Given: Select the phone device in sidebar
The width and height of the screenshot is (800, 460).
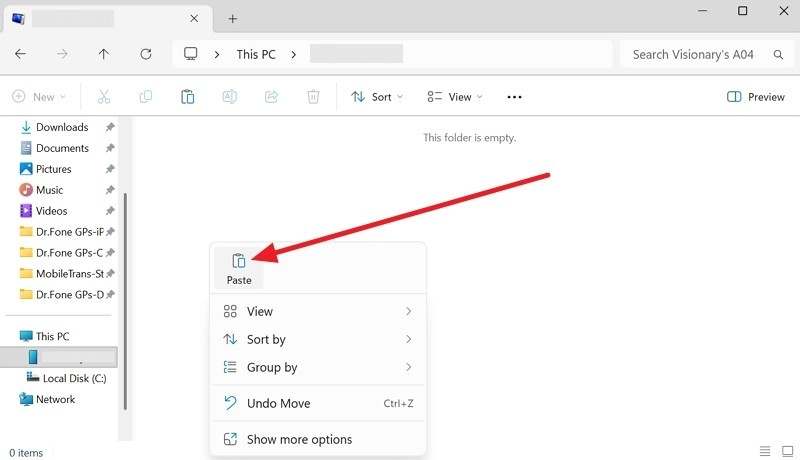Looking at the screenshot, I should pos(59,357).
